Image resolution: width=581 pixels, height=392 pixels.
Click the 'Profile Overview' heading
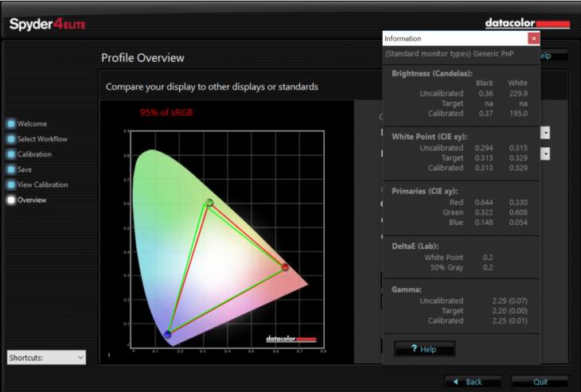click(142, 58)
